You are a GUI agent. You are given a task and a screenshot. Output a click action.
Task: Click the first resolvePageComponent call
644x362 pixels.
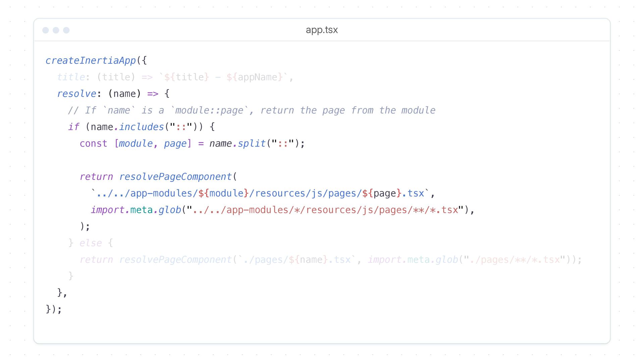point(175,177)
